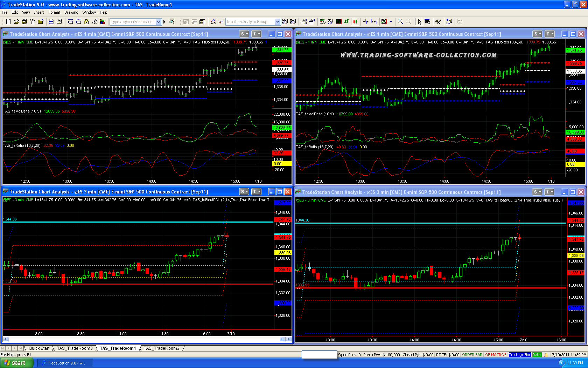
Task: Select the candlestick chart style icon
Action: (355, 22)
